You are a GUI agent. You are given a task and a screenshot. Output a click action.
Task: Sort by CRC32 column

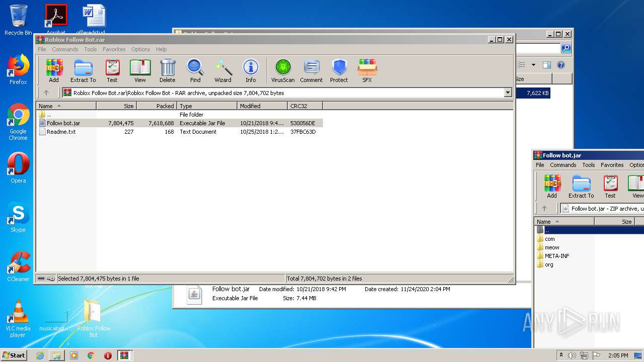(305, 106)
